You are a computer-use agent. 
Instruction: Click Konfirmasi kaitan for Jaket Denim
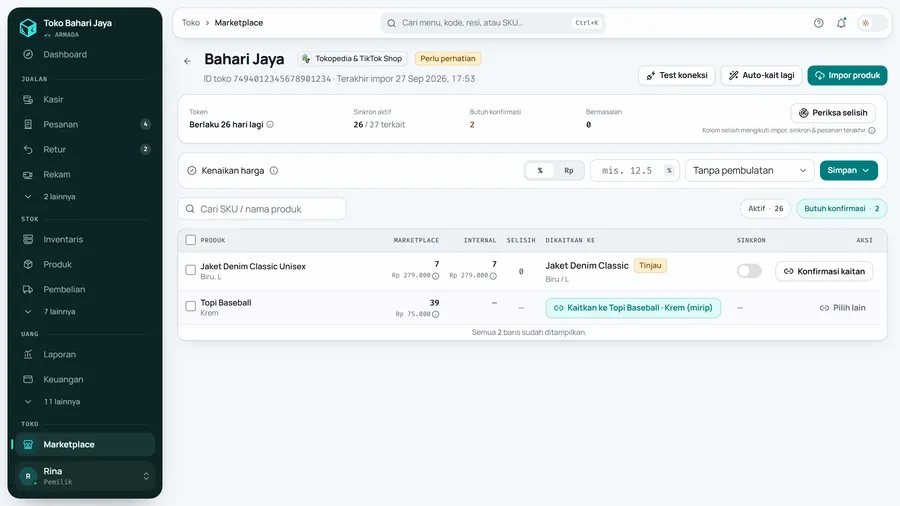824,271
